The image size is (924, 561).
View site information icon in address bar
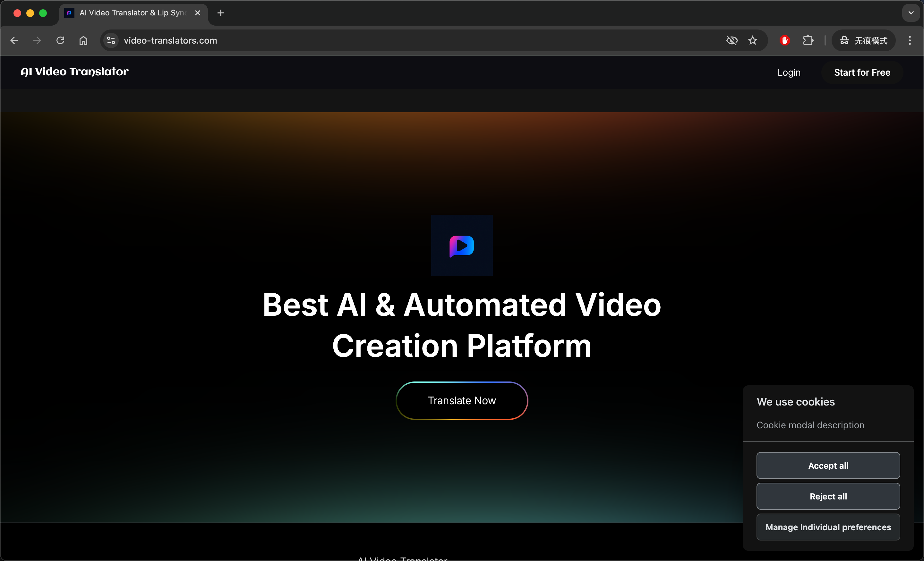pyautogui.click(x=111, y=40)
